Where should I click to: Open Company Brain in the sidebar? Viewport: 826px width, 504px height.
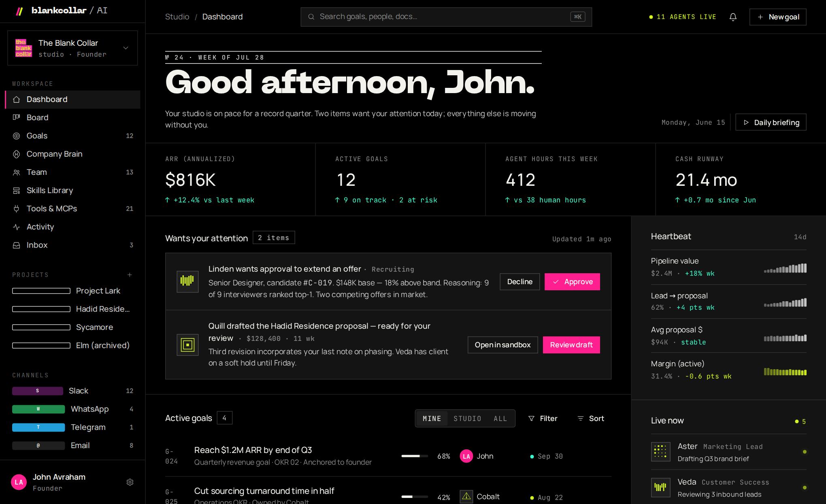tap(73, 154)
